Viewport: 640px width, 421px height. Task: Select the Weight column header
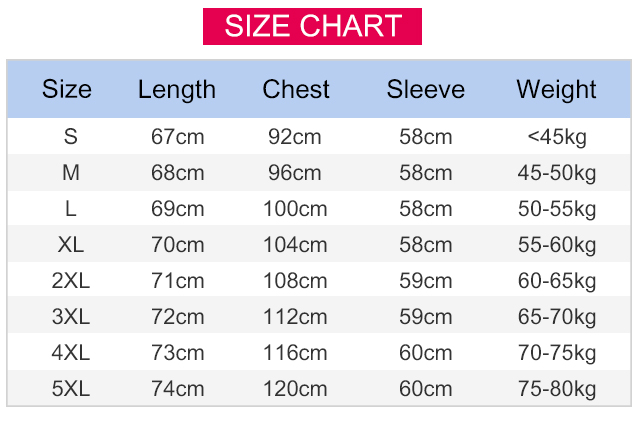[557, 89]
